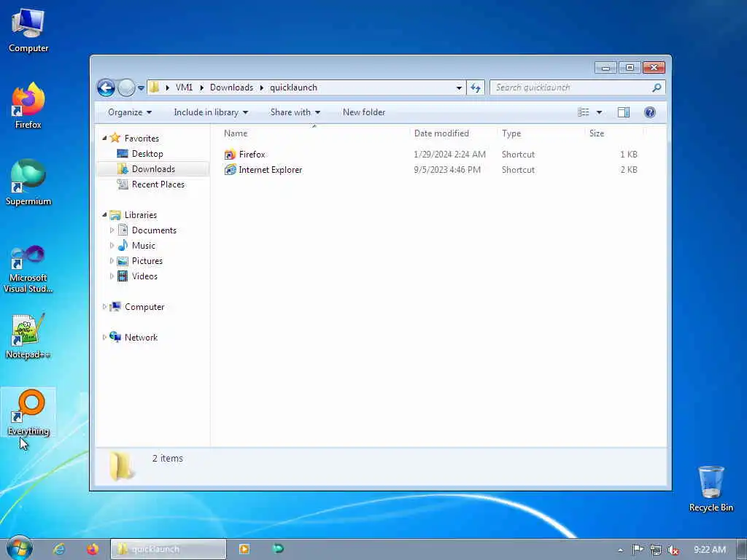Collapse the Libraries group

[104, 215]
